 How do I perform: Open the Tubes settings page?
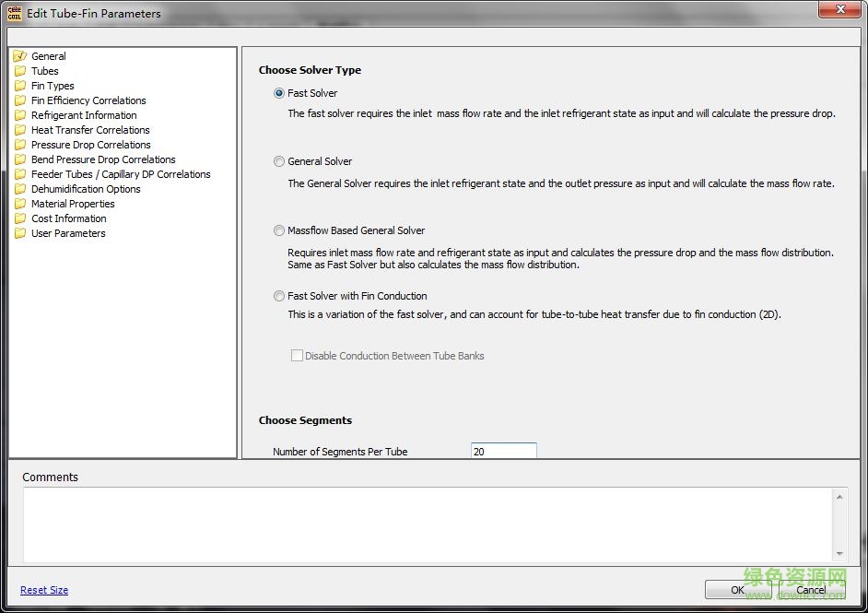[45, 71]
